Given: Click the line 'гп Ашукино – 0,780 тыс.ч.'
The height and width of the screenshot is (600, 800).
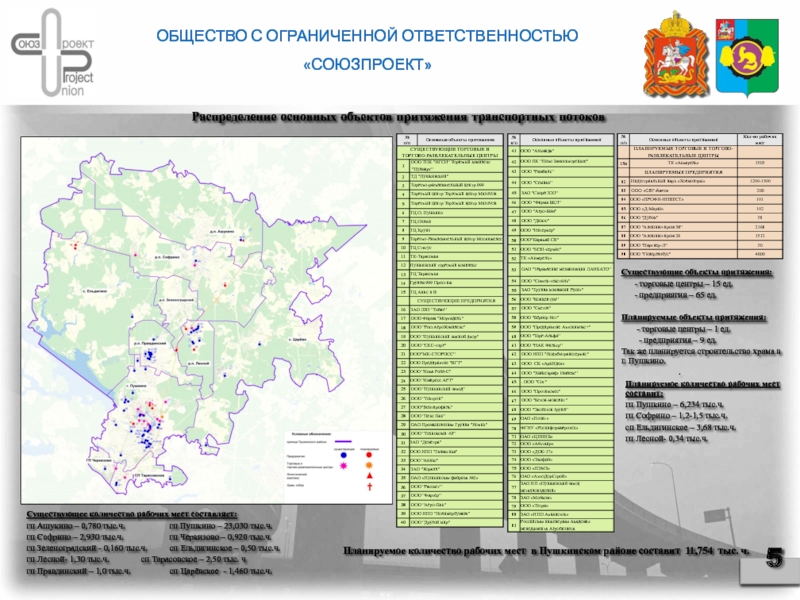Looking at the screenshot, I should (76, 526).
